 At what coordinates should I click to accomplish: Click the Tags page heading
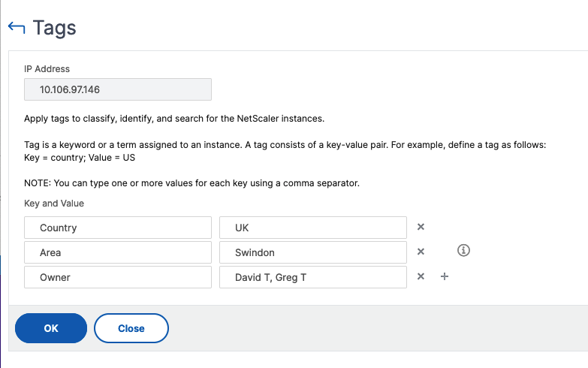54,28
